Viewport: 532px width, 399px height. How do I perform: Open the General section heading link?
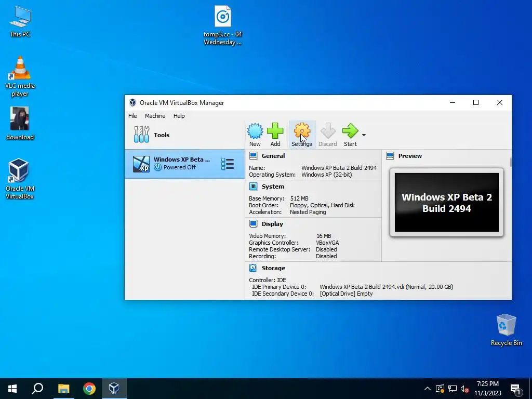pyautogui.click(x=273, y=156)
